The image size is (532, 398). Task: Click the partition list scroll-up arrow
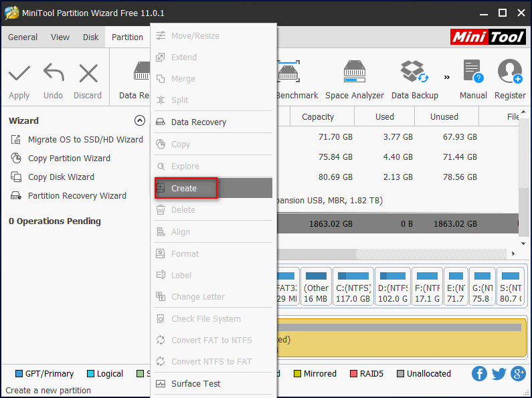tap(523, 112)
